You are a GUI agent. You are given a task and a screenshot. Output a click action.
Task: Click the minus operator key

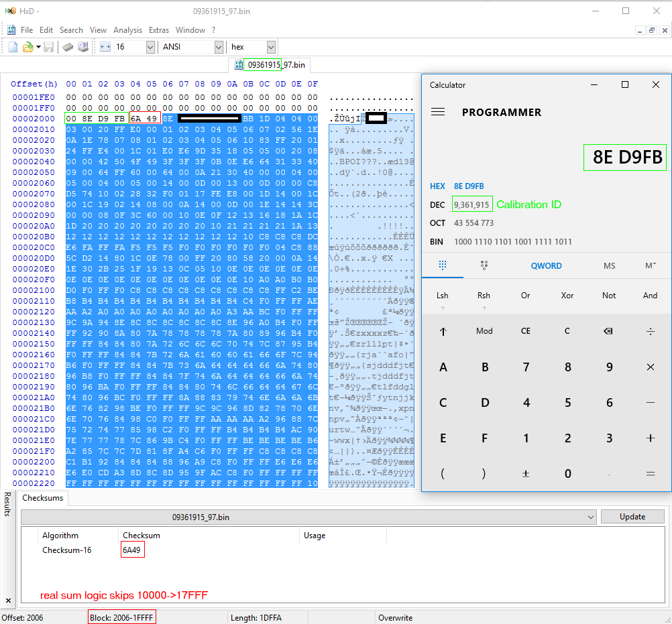click(x=650, y=403)
